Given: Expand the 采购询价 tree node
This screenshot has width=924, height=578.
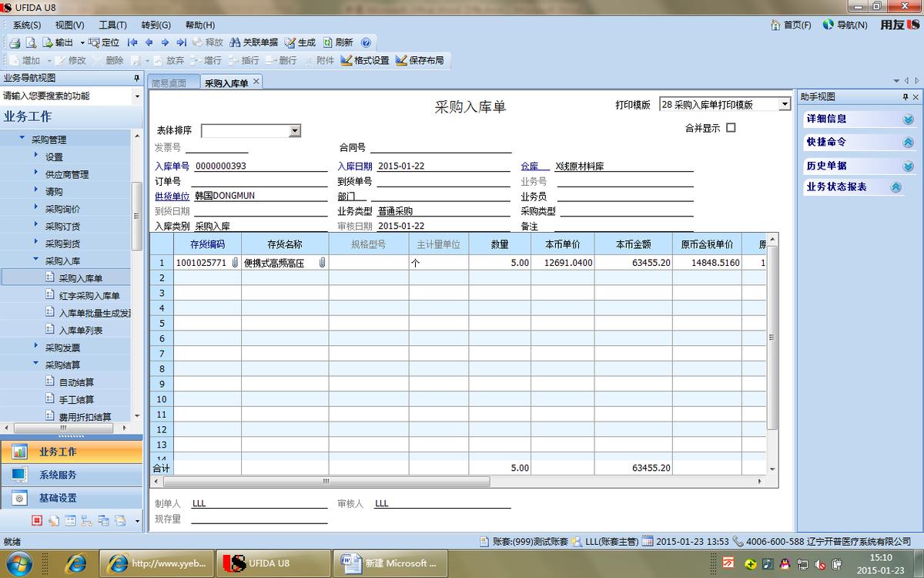Looking at the screenshot, I should [35, 207].
